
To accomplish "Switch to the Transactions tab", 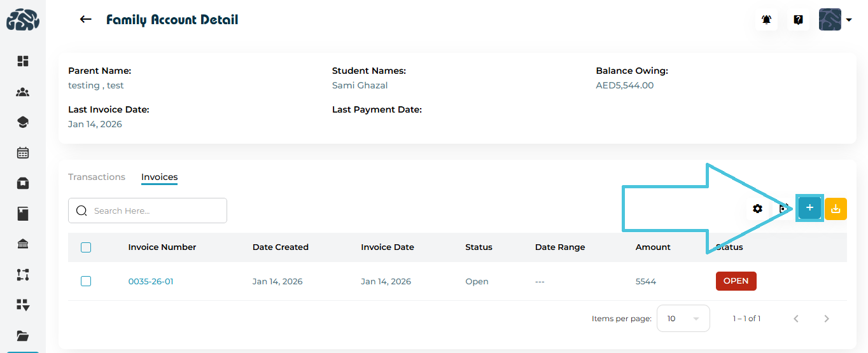I will [97, 177].
